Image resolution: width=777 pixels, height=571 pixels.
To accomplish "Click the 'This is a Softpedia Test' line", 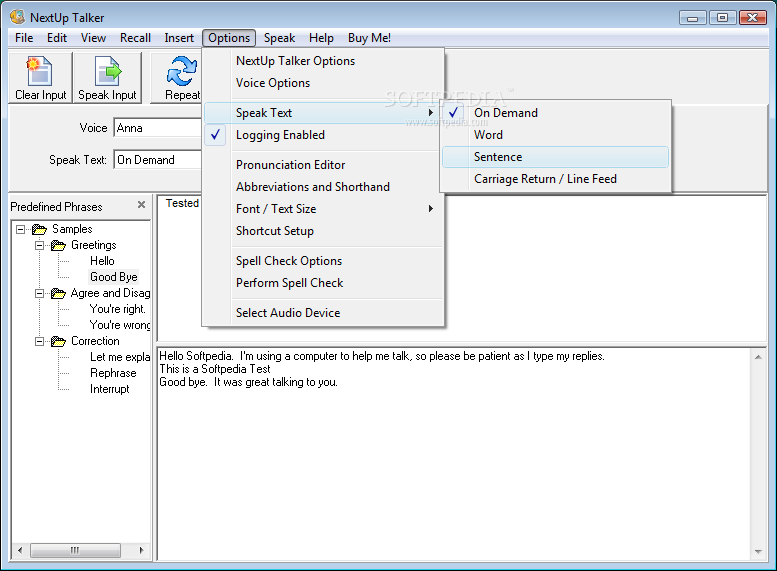I will pyautogui.click(x=215, y=369).
